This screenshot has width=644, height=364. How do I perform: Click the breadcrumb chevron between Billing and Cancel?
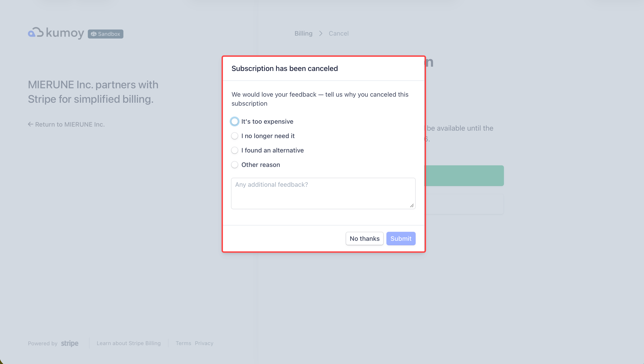320,33
